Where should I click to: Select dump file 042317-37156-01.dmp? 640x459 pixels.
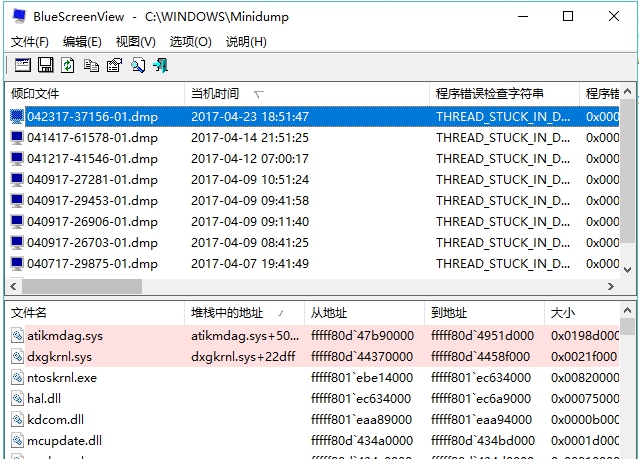click(92, 117)
